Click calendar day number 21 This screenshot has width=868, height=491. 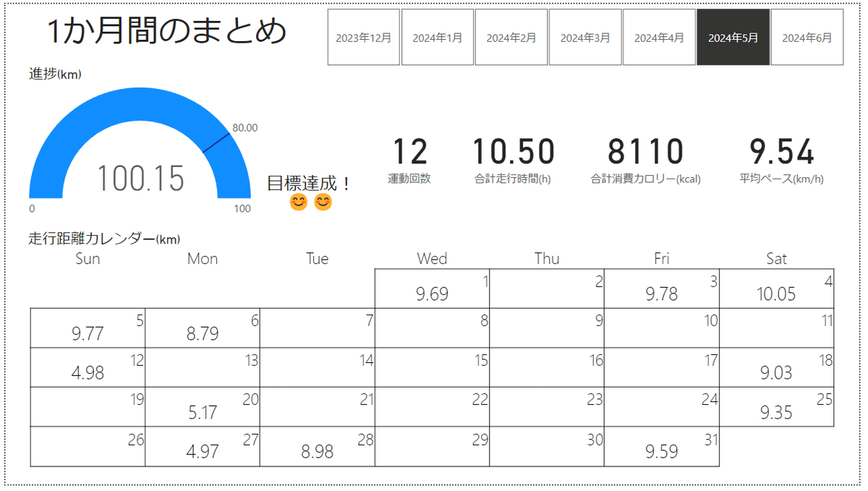(367, 399)
